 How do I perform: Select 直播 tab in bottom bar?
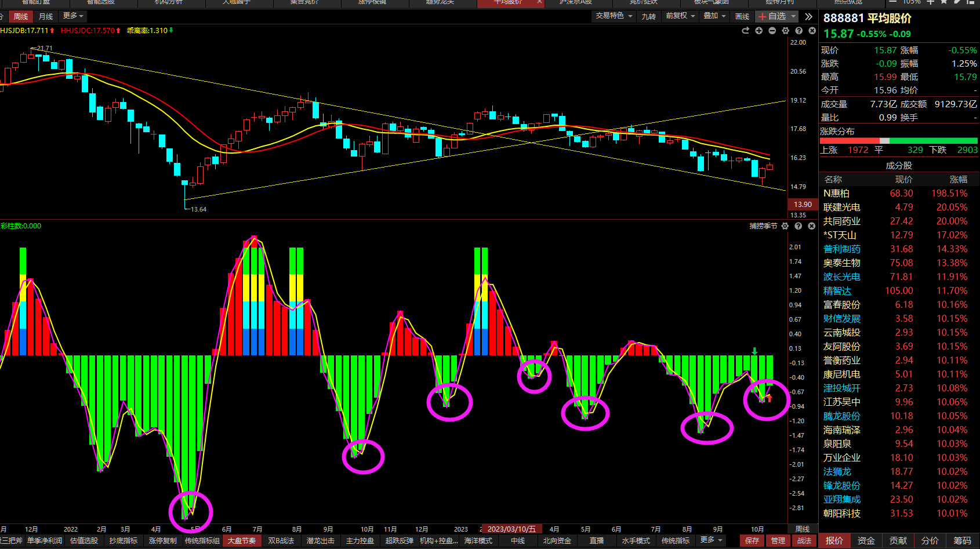[x=597, y=540]
